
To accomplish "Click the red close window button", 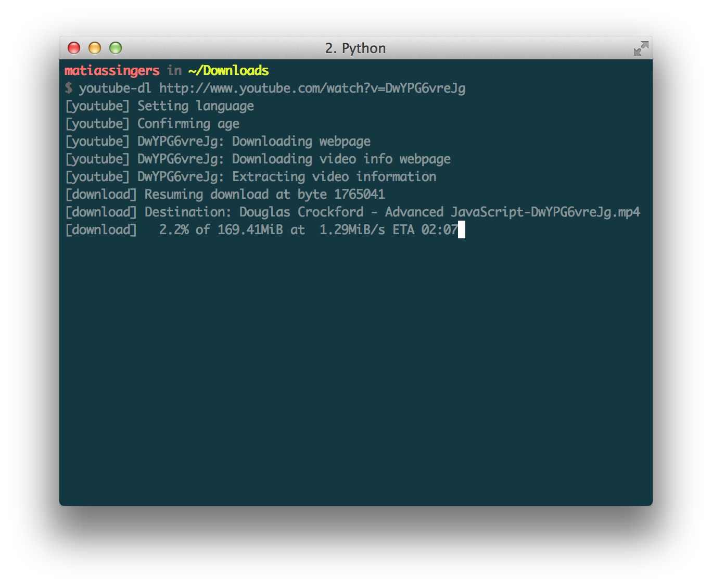I will (x=74, y=48).
